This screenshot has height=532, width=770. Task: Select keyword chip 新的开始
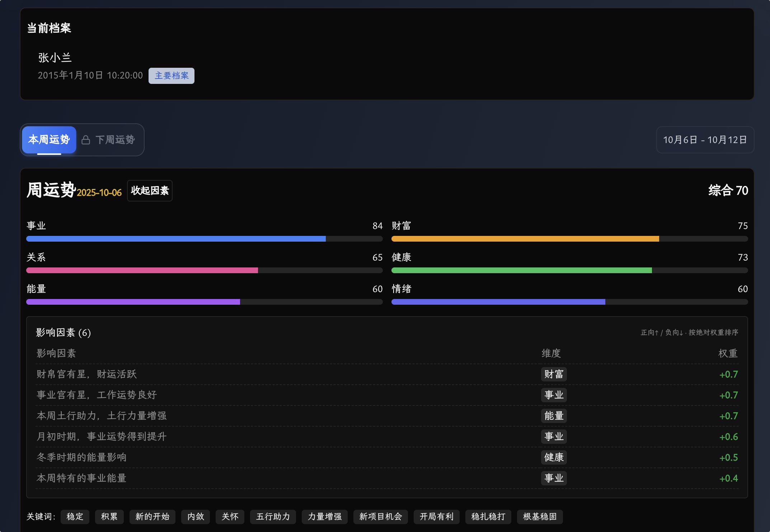pos(152,517)
